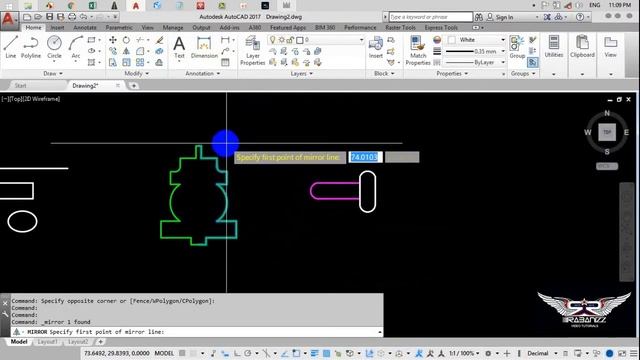The width and height of the screenshot is (640, 360).
Task: Select the Circle tool
Action: 54,47
